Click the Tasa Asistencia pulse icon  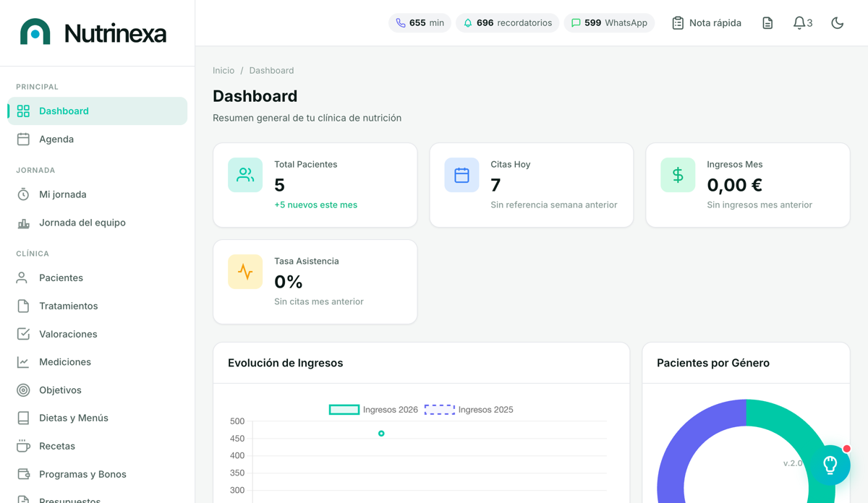(245, 272)
